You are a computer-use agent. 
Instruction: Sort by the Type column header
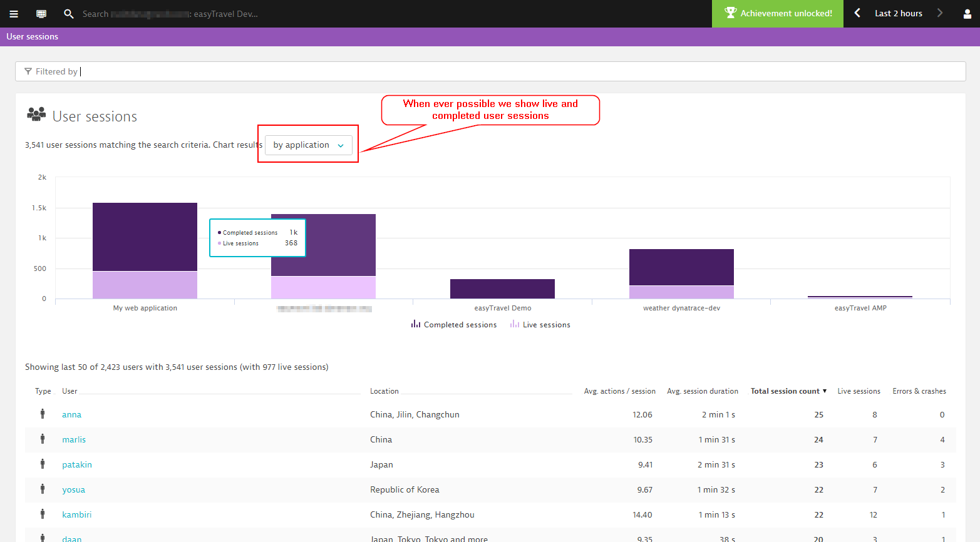[x=43, y=391]
